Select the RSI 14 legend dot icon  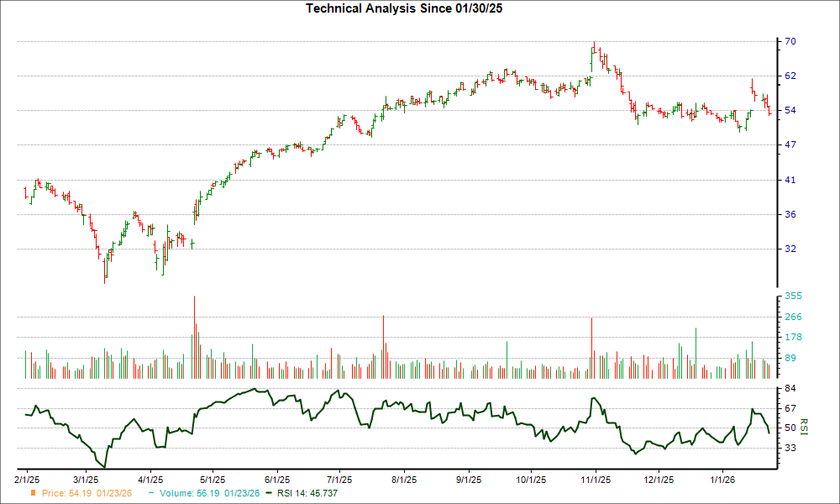(x=267, y=495)
